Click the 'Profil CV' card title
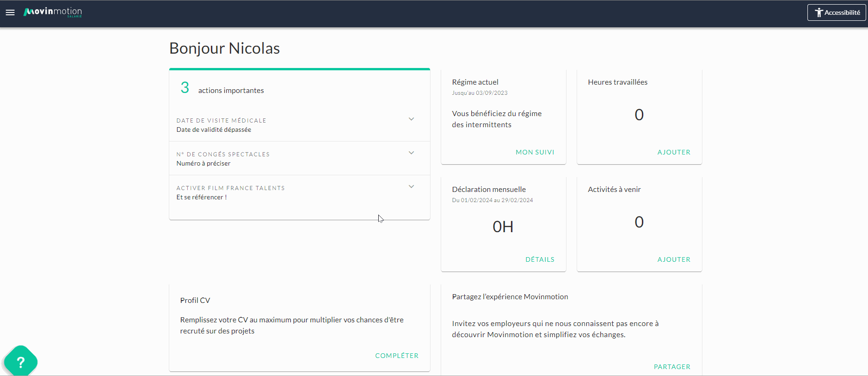This screenshot has width=868, height=376. click(195, 300)
